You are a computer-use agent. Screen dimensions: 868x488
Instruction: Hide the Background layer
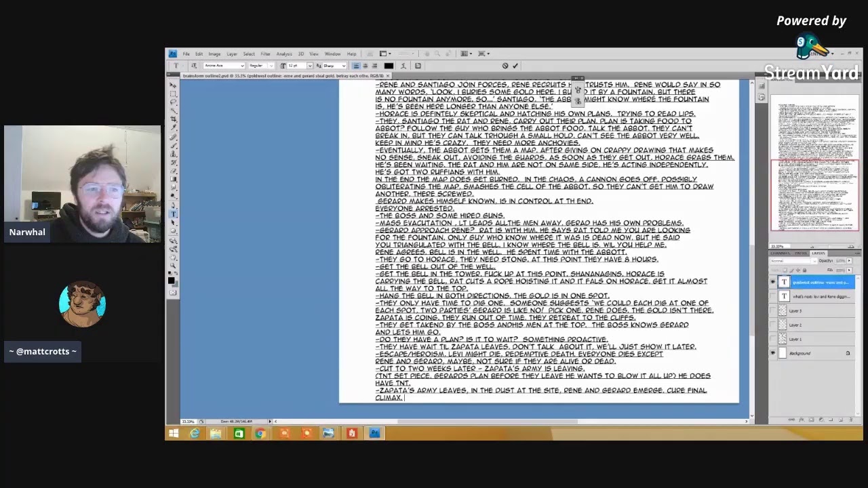(773, 353)
